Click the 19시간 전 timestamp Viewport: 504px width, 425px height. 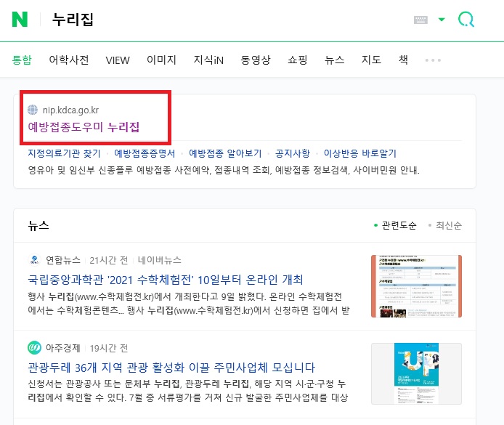point(109,348)
